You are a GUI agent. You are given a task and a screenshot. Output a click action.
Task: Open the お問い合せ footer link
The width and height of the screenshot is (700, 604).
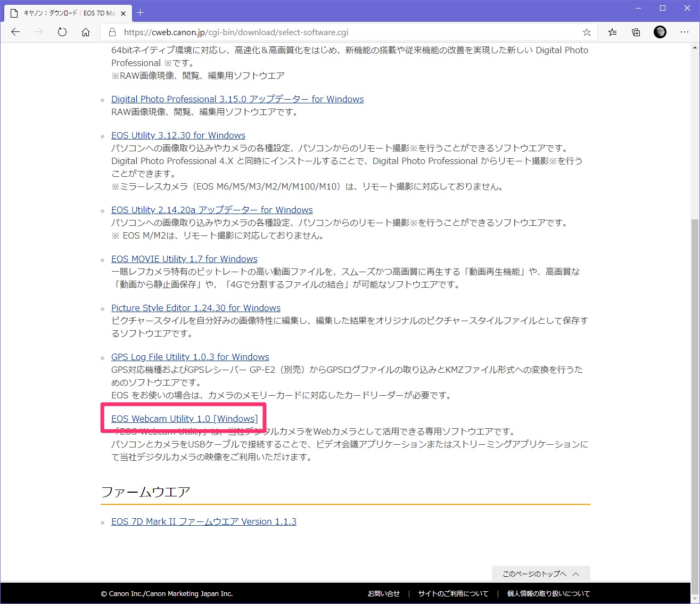pos(384,593)
